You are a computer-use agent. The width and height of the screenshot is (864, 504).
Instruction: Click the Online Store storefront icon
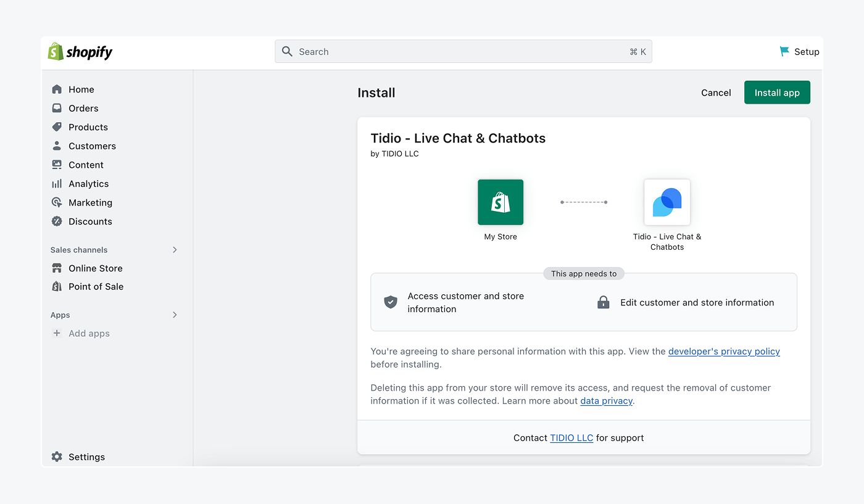coord(57,268)
